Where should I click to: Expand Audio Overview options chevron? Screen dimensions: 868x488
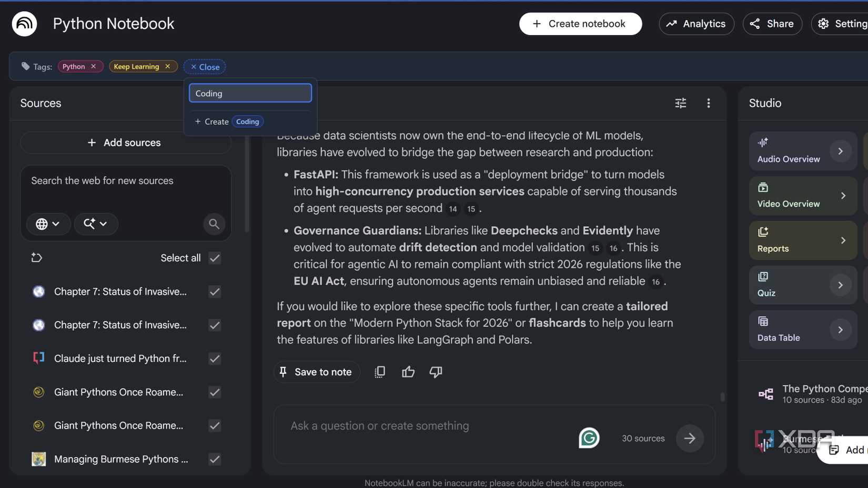point(841,151)
